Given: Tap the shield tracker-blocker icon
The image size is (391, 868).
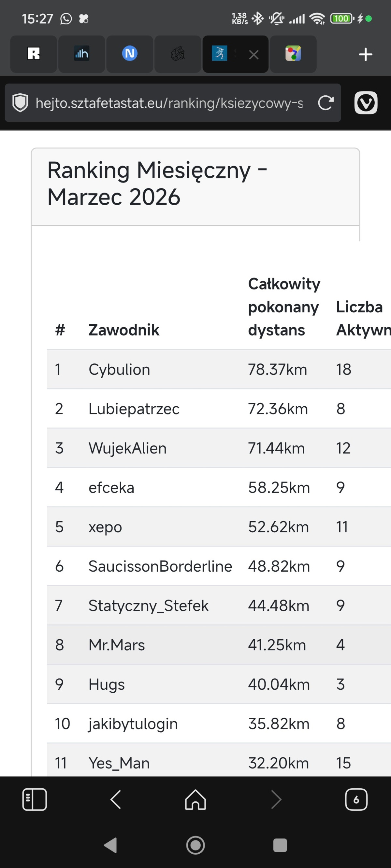Looking at the screenshot, I should (x=20, y=103).
